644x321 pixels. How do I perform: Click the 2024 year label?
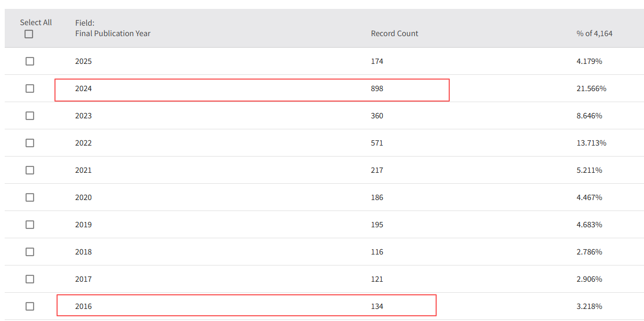click(83, 88)
